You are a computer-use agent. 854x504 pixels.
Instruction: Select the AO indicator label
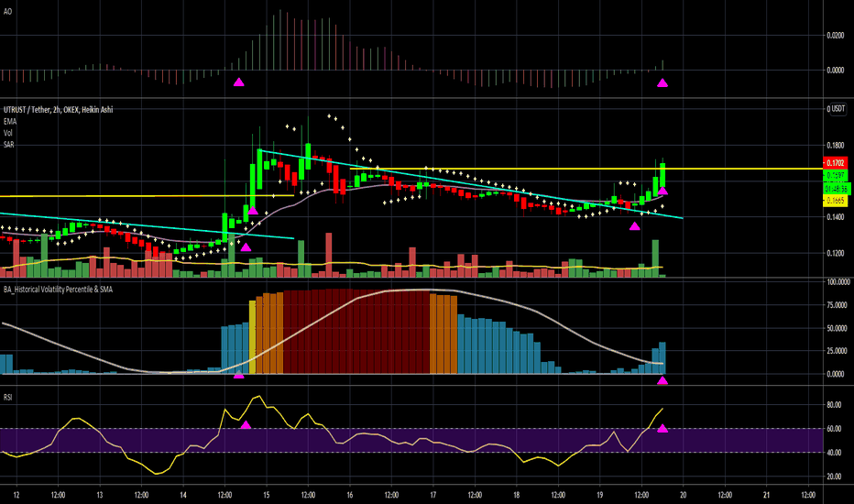[7, 11]
